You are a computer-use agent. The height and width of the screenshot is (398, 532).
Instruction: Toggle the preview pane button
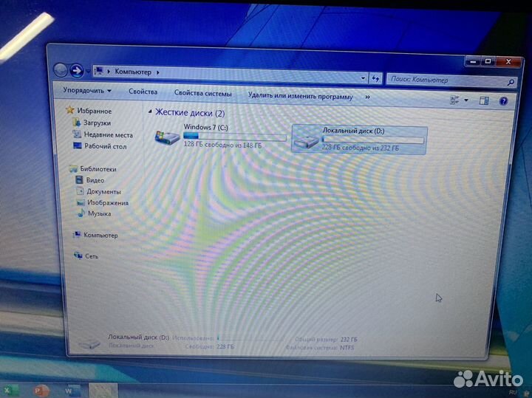click(x=484, y=100)
